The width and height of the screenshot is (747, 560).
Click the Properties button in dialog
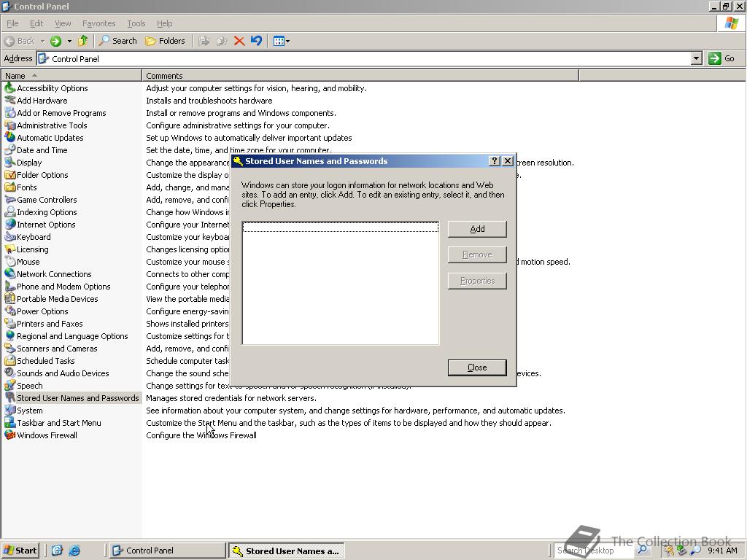477,281
